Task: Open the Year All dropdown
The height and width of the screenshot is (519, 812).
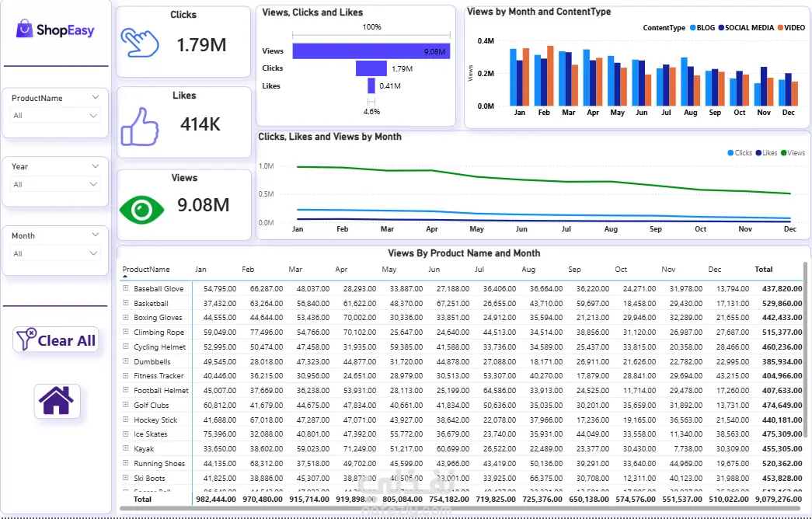Action: click(55, 184)
